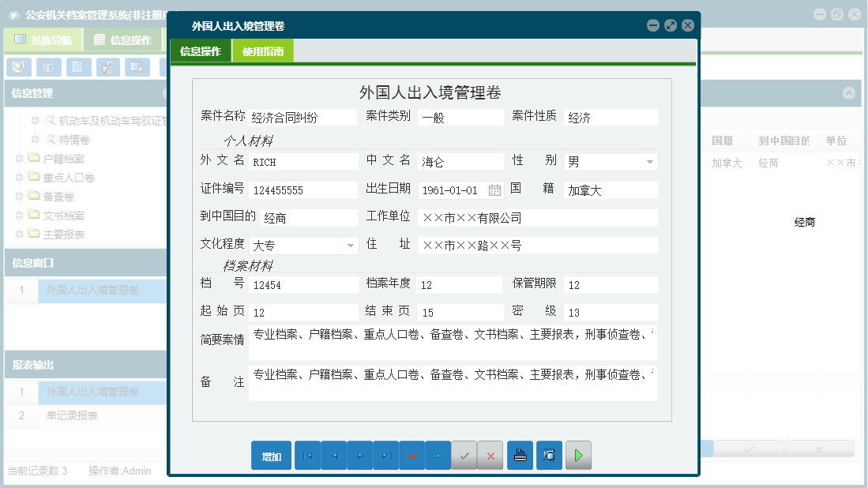Click the list-view icon in main toolbar
This screenshot has width=868, height=488.
tap(49, 67)
